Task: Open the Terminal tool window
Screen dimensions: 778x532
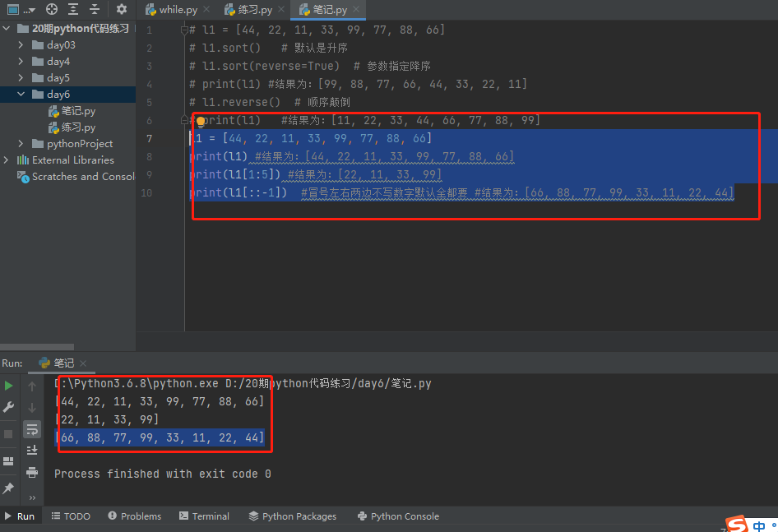Action: click(x=205, y=516)
